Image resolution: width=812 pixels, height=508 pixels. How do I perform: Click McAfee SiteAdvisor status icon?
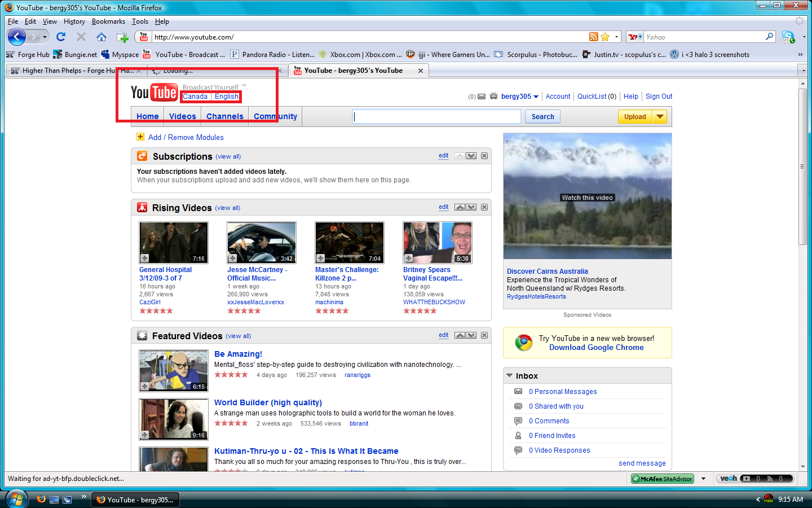point(663,479)
